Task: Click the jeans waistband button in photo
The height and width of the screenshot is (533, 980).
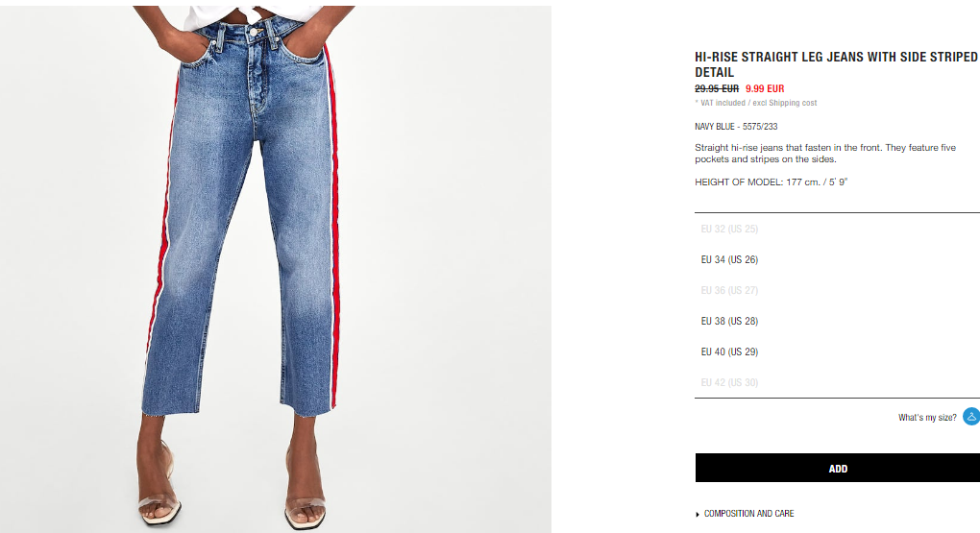Action: [x=255, y=32]
